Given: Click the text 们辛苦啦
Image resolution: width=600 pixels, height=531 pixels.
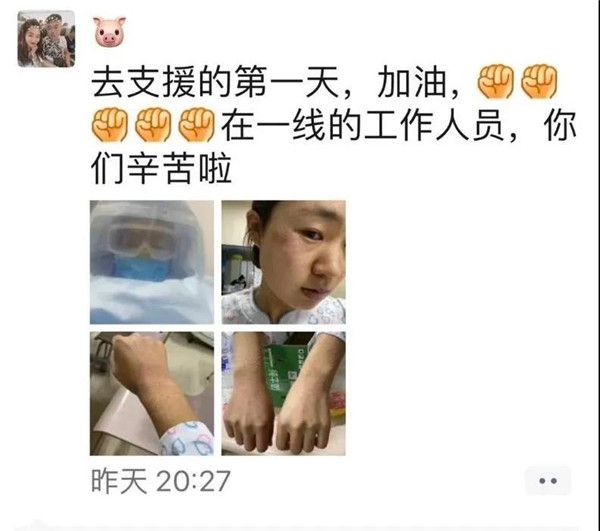Looking at the screenshot, I should pos(162,168).
